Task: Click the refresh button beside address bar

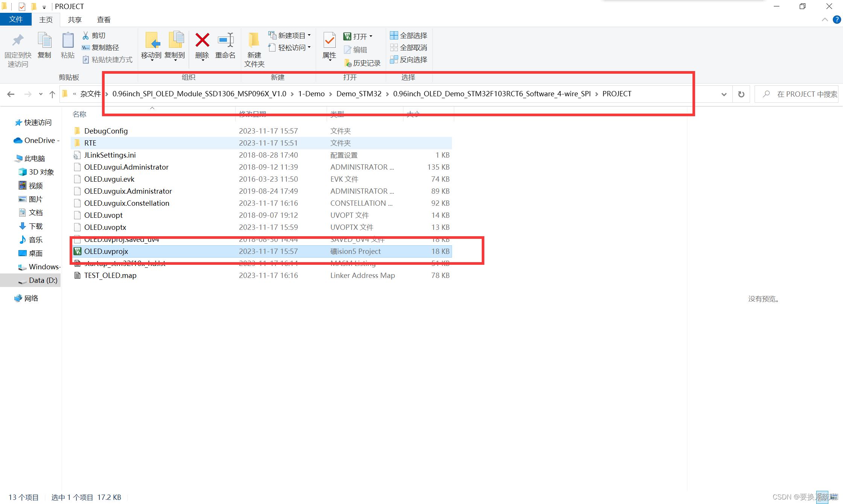Action: (x=741, y=94)
